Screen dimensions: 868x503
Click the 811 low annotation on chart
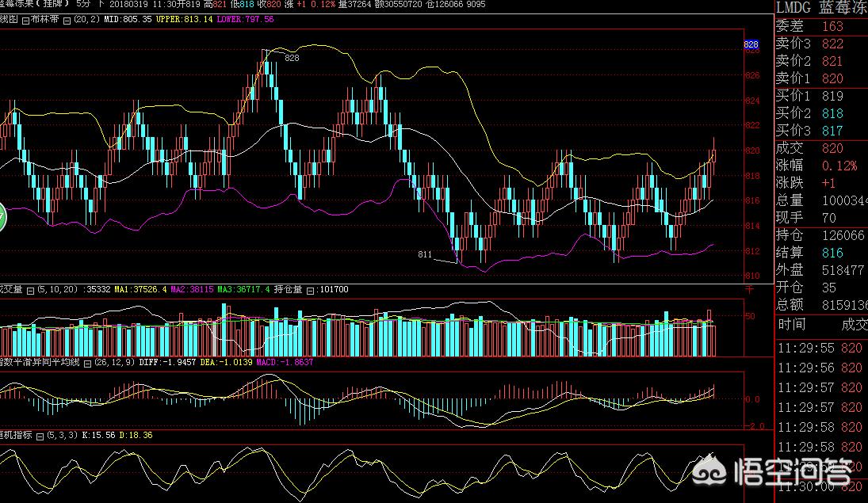[425, 254]
